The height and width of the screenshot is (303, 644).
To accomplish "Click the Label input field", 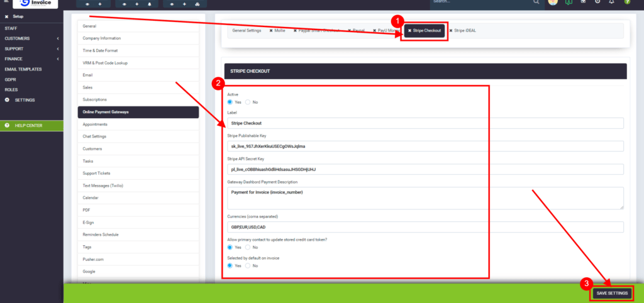I will (x=426, y=123).
